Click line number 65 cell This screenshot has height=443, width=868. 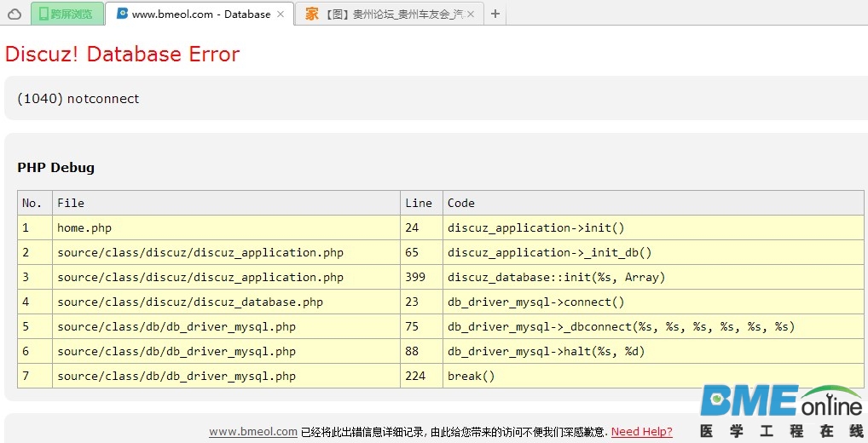pos(421,253)
